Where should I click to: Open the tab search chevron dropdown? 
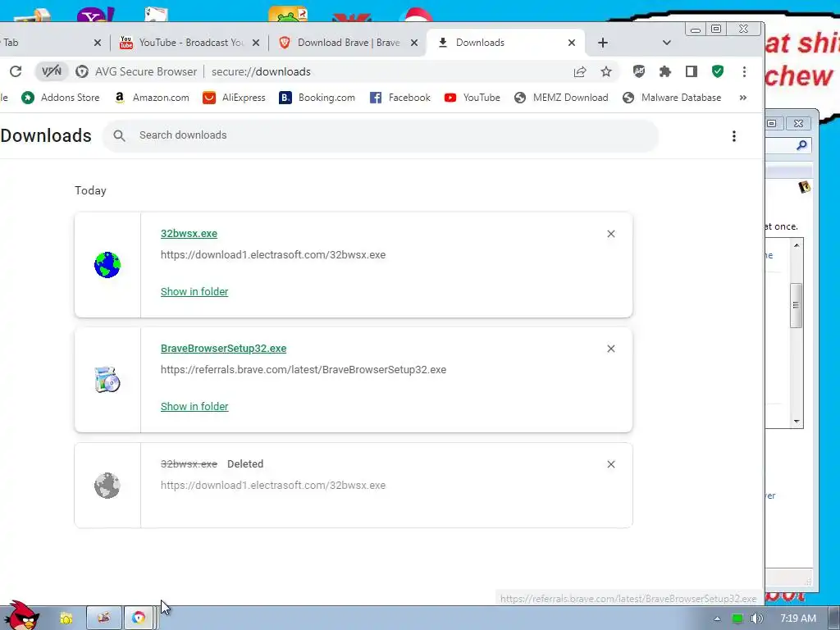666,43
